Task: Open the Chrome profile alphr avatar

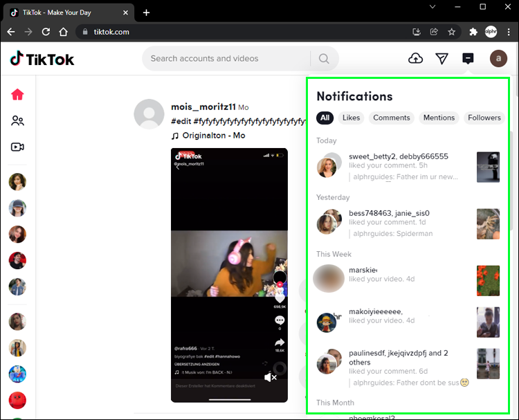Action: pyautogui.click(x=491, y=32)
